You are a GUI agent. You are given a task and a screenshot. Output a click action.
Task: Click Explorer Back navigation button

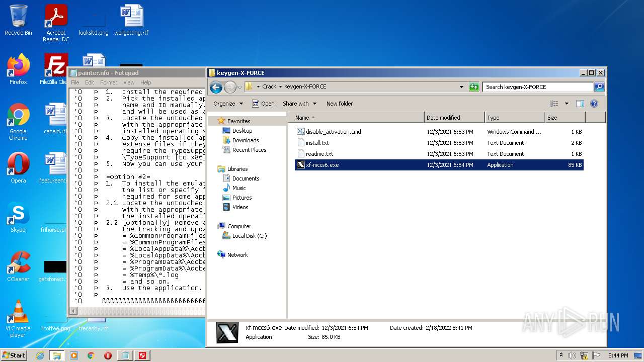[x=216, y=87]
